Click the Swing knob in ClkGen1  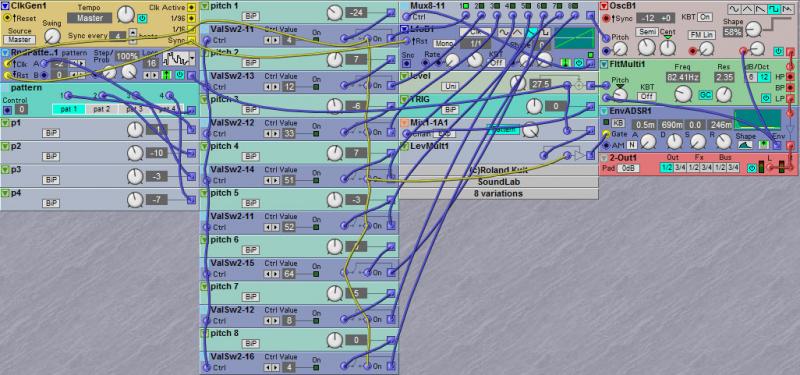click(x=52, y=36)
